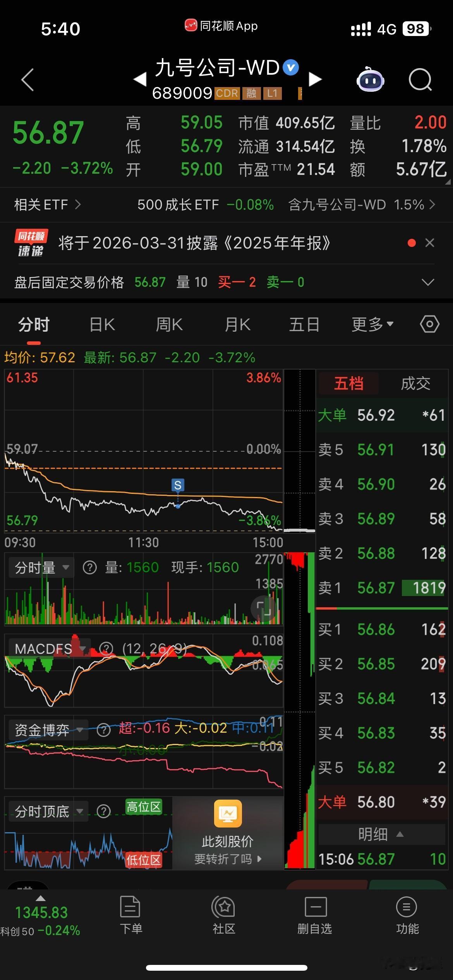Tap the help icon next to MACDFS
Screen dimensions: 453x980
[106, 648]
